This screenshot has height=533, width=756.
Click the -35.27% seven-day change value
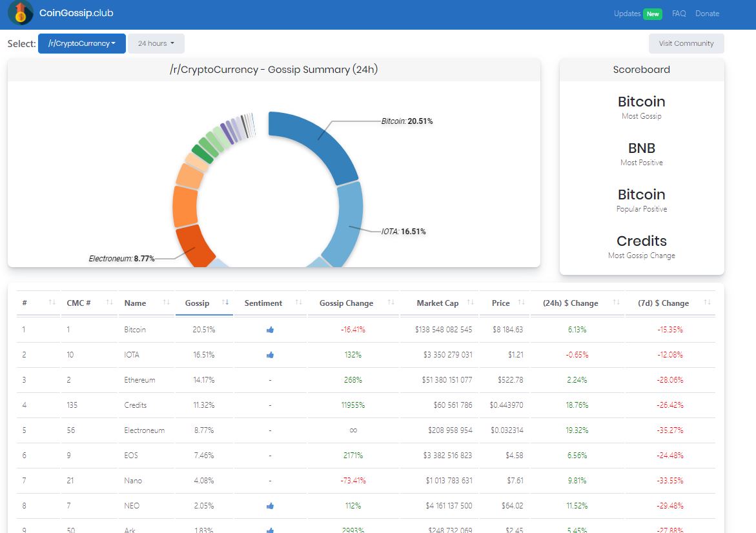(x=670, y=430)
